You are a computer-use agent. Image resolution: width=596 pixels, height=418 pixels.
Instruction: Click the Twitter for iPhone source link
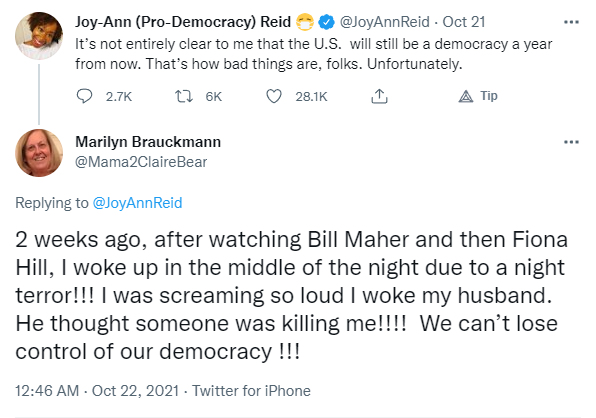click(x=251, y=391)
